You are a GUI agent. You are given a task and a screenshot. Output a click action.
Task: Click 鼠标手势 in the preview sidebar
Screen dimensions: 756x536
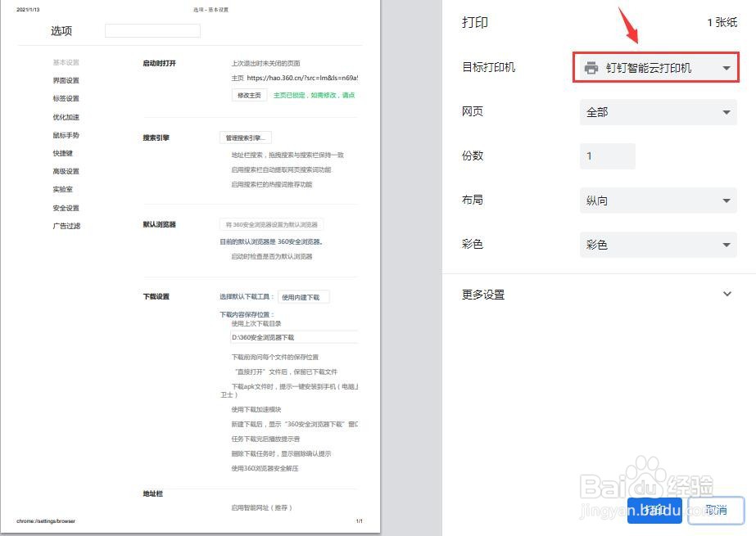click(66, 135)
